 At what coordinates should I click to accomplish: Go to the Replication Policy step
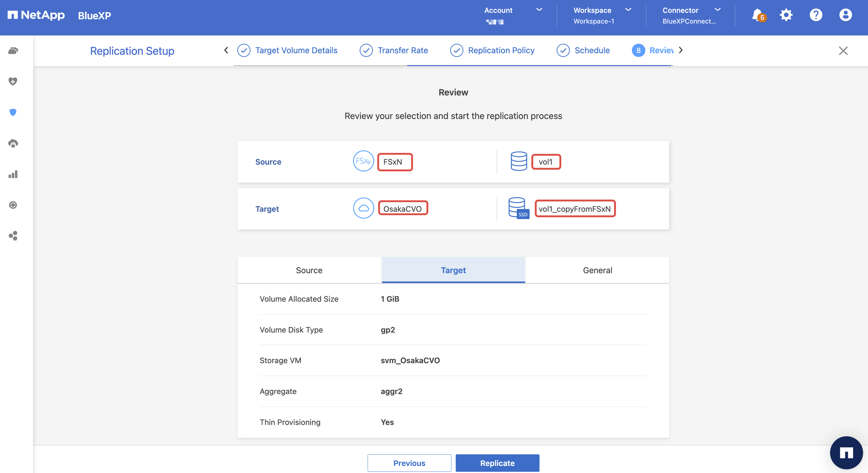click(x=501, y=50)
